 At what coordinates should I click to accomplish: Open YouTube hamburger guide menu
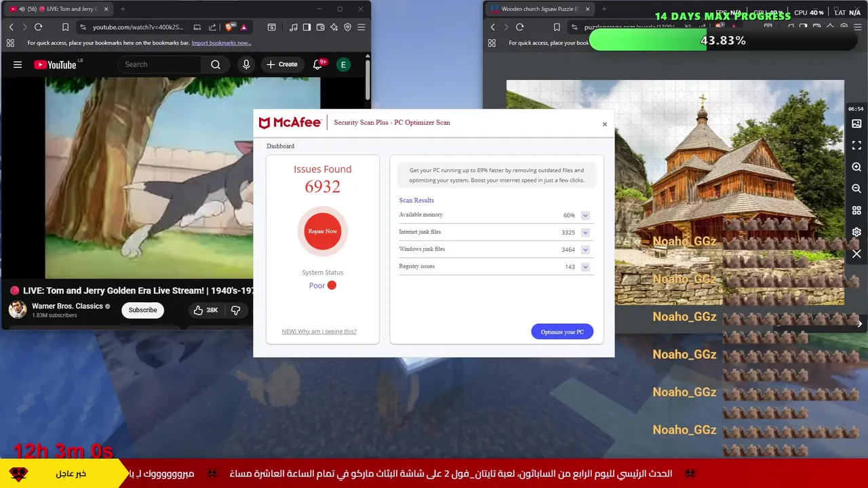(18, 64)
